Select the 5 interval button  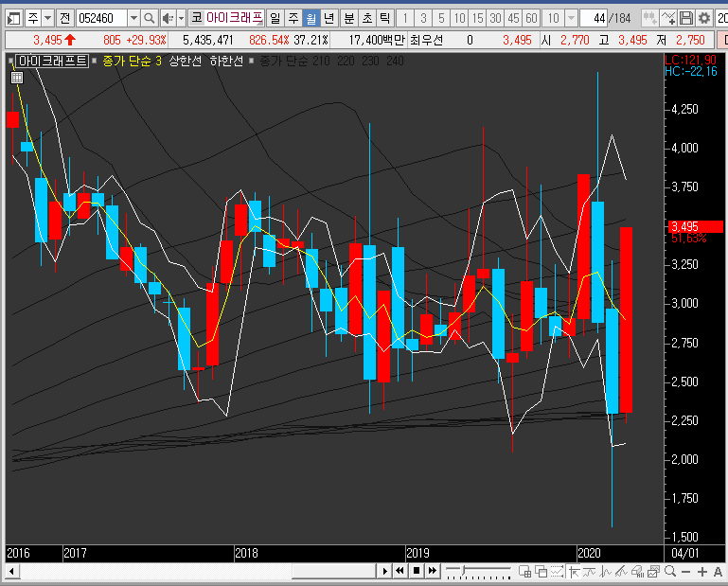click(441, 19)
